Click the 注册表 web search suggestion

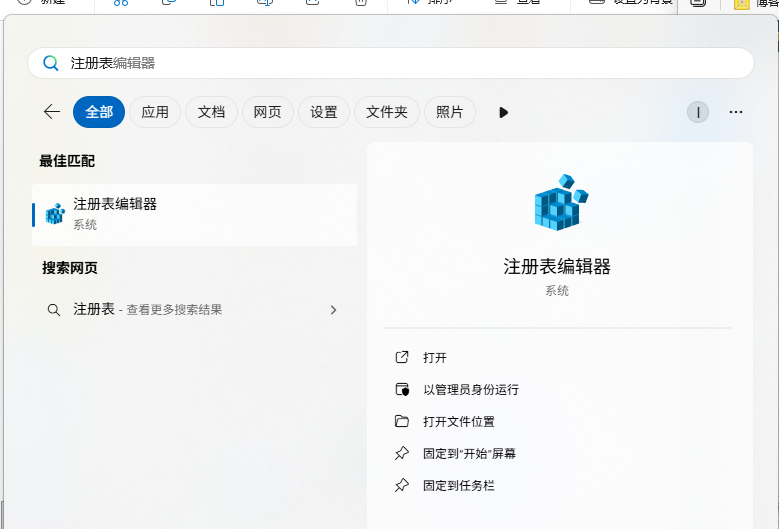pyautogui.click(x=195, y=309)
